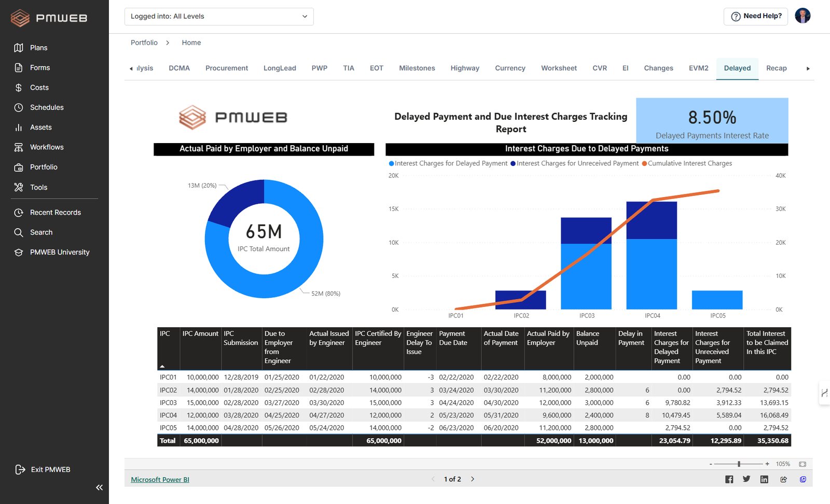Open the Schedules clock icon
The image size is (830, 504).
click(19, 107)
